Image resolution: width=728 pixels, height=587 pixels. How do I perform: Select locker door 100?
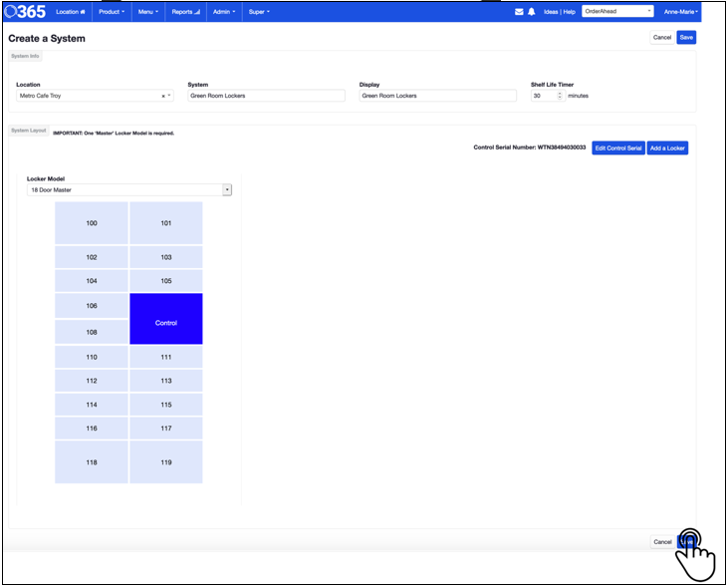[x=92, y=223]
